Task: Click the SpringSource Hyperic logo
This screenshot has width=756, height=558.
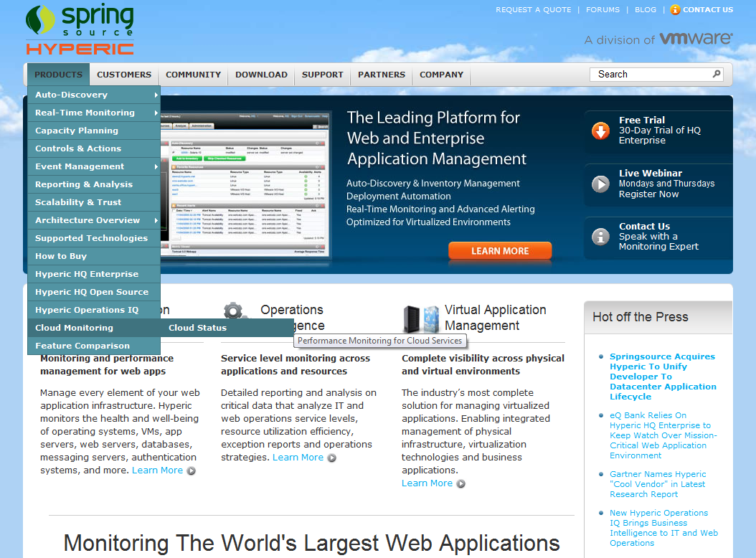Action: pos(80,30)
